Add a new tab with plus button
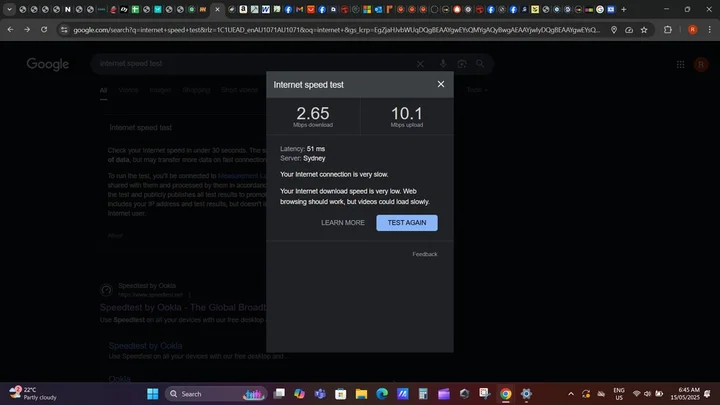Image resolution: width=720 pixels, height=405 pixels. coord(624,9)
